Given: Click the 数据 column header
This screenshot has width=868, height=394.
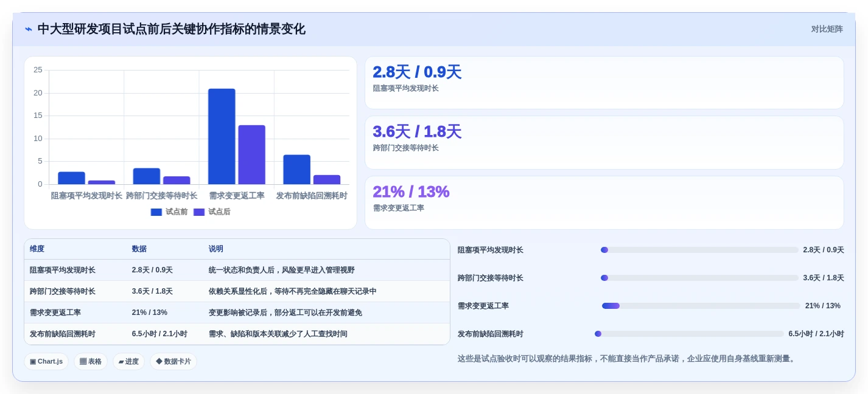Looking at the screenshot, I should pyautogui.click(x=139, y=249).
